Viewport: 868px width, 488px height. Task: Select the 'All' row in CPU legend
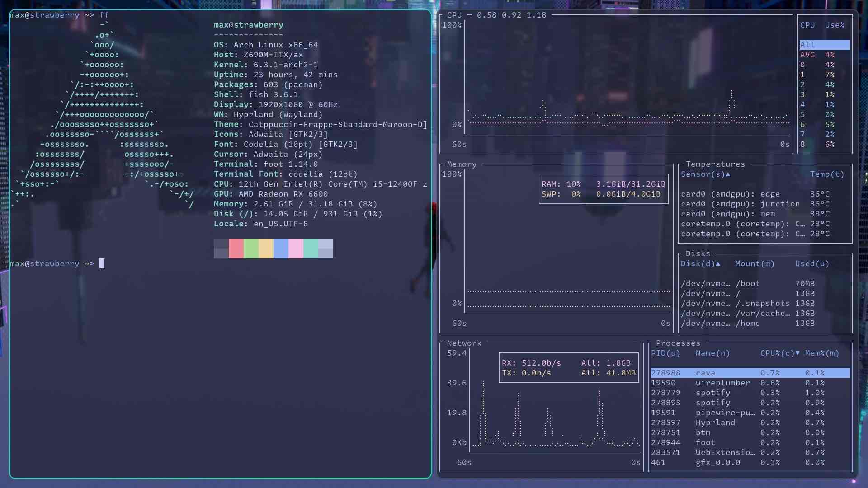825,45
